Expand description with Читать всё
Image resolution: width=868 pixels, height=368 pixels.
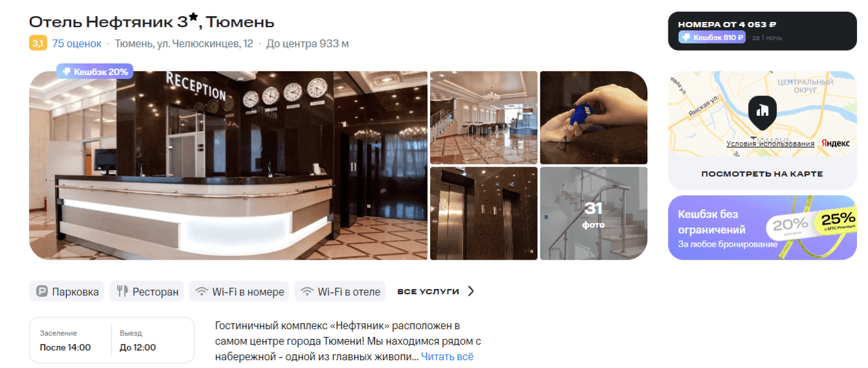tap(447, 356)
